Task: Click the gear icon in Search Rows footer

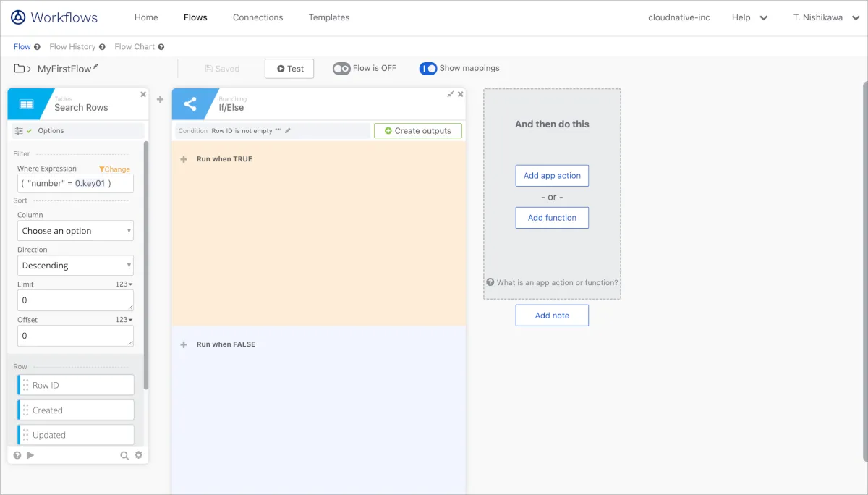Action: click(139, 455)
